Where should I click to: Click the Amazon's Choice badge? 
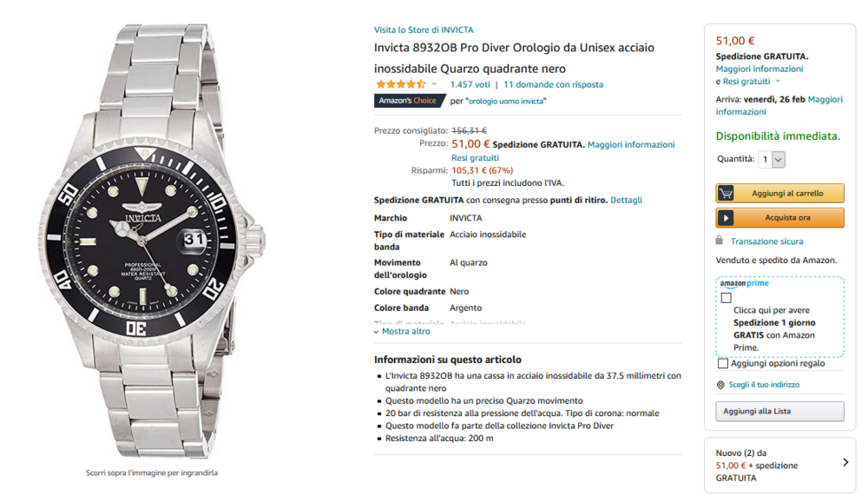pos(411,101)
